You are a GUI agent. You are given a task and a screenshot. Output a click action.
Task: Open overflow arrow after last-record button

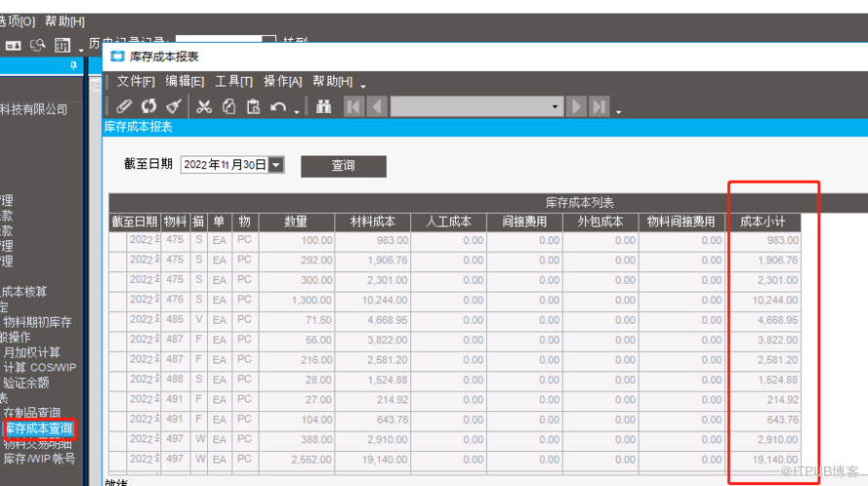click(618, 111)
